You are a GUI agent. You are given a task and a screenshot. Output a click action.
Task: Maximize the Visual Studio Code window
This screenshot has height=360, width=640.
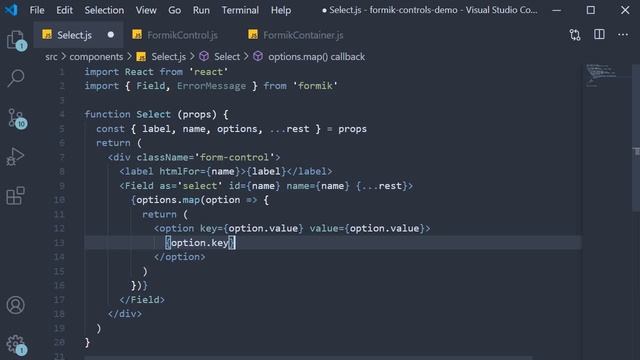pyautogui.click(x=591, y=10)
